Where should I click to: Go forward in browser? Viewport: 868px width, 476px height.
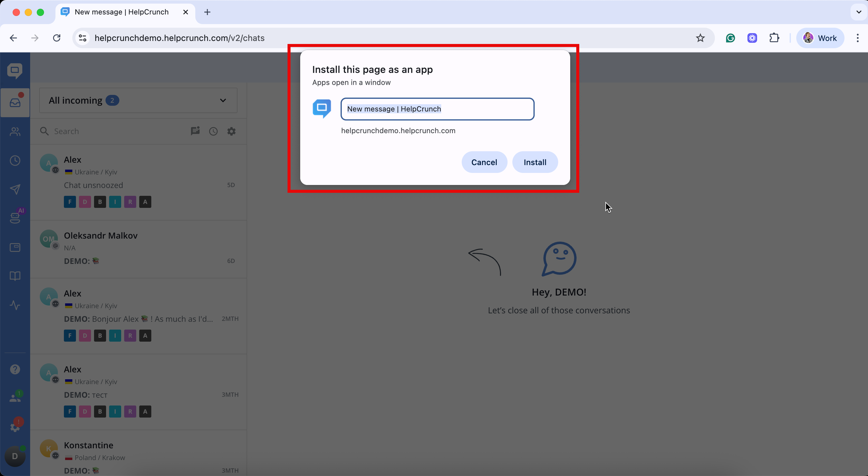click(35, 38)
